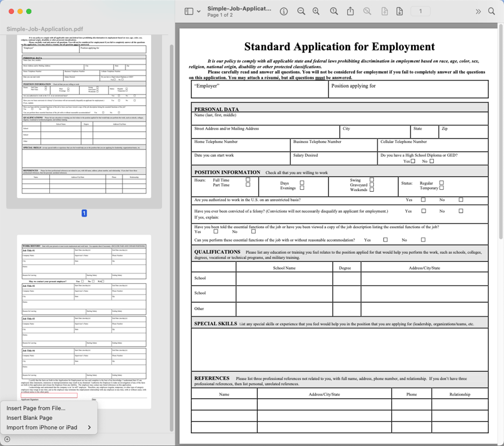Check the Days checkbox
This screenshot has width=504, height=446.
pos(302,183)
